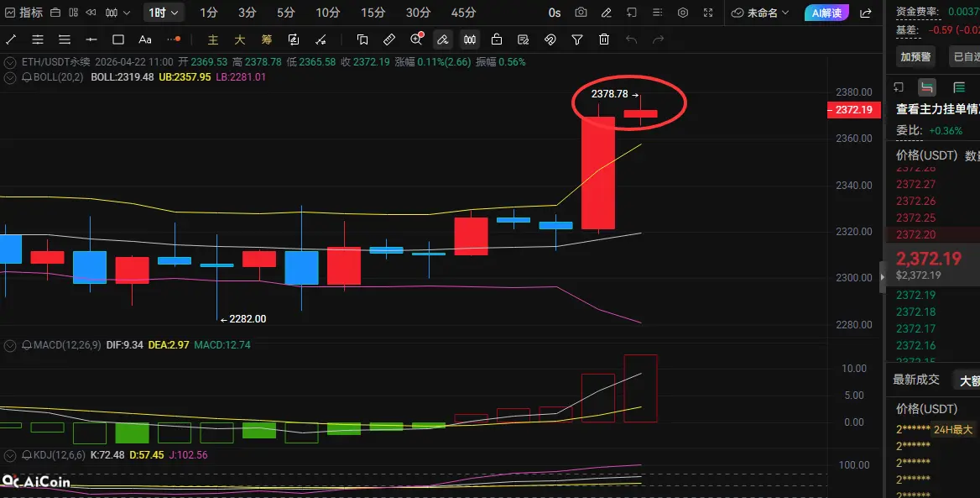Click the calendar date-range icon

[55, 13]
